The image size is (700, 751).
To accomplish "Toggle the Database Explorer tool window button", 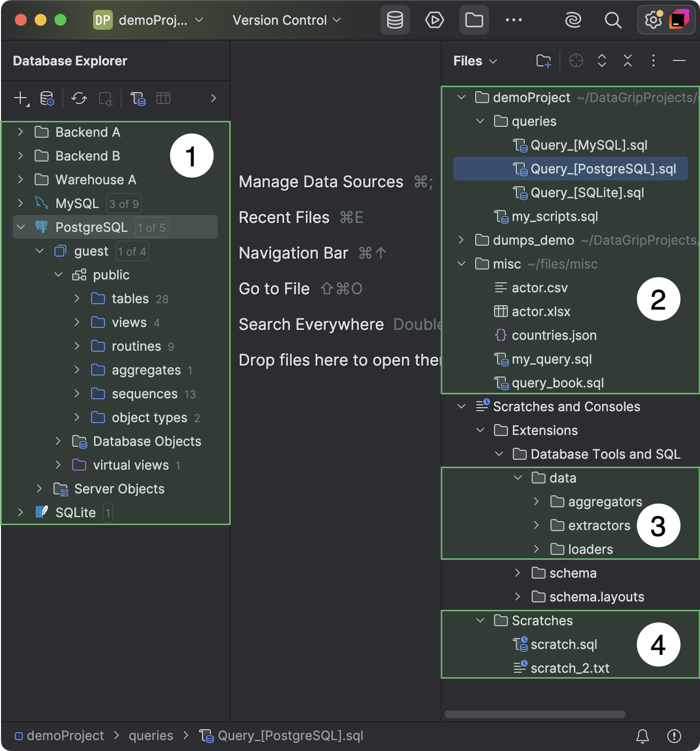I will coord(395,20).
